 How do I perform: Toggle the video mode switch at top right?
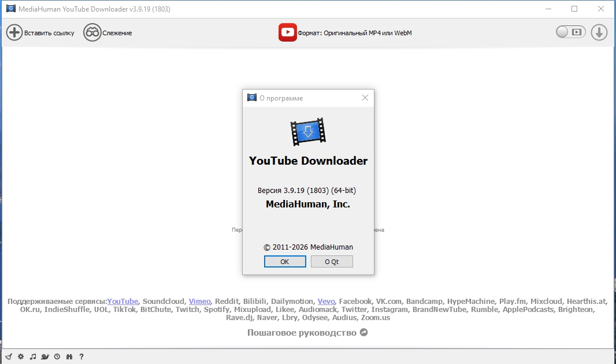point(570,32)
